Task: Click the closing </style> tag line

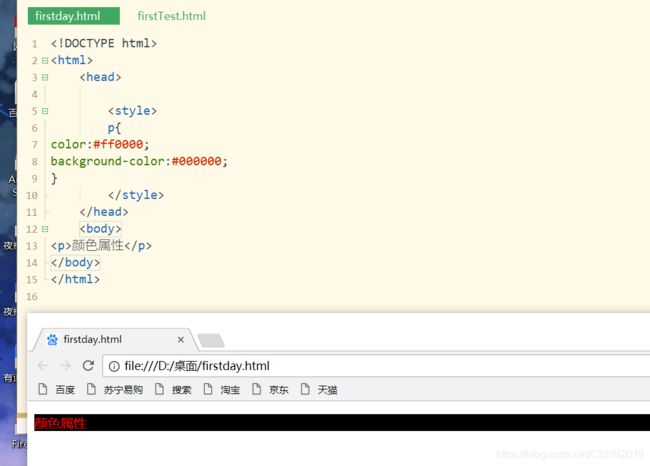Action: pos(136,195)
